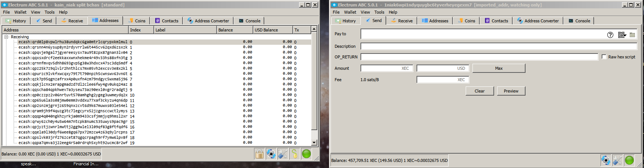Click the Clear button
The height and width of the screenshot is (168, 644).
pos(480,91)
